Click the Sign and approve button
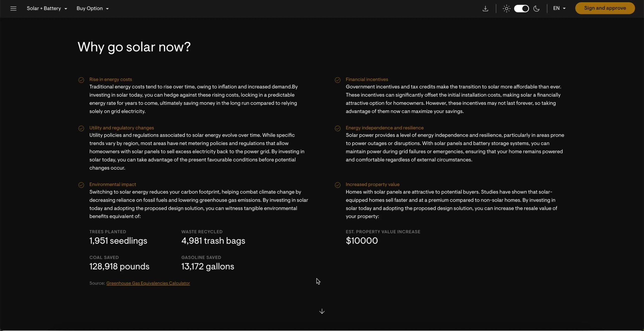 click(605, 8)
